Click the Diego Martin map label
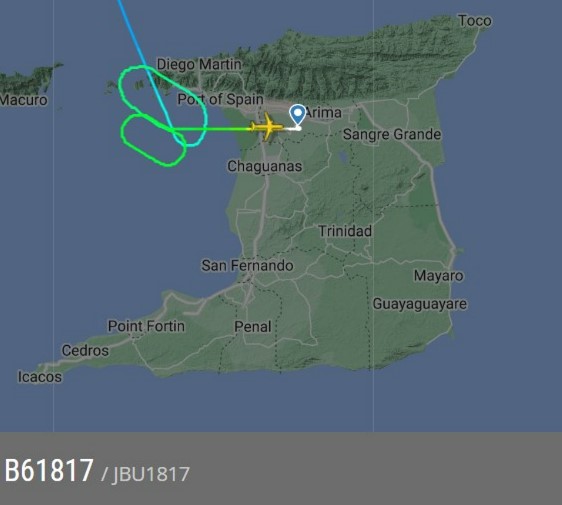Screen dimensions: 562x505 pos(199,65)
